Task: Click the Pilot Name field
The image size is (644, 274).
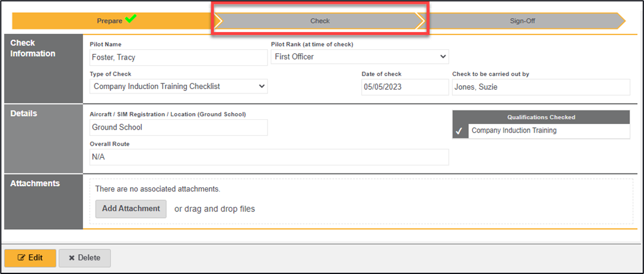Action: pos(178,57)
